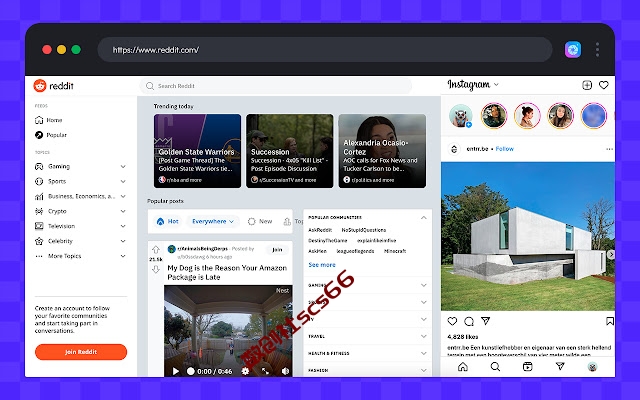The height and width of the screenshot is (400, 640).
Task: Click the URL address bar
Action: [324, 50]
